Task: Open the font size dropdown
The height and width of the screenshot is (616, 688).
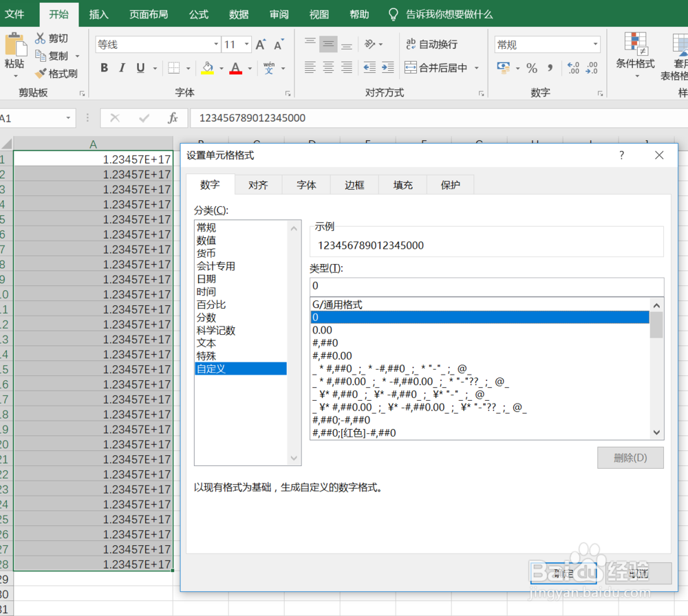Action: (x=245, y=43)
